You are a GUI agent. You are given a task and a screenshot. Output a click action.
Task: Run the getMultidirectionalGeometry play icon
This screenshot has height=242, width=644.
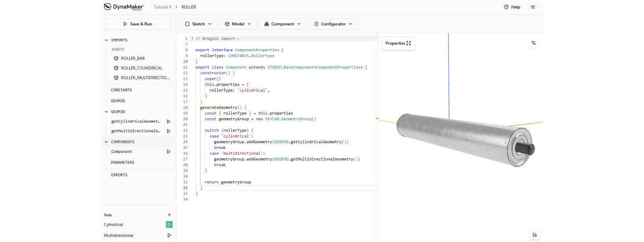coord(169,131)
